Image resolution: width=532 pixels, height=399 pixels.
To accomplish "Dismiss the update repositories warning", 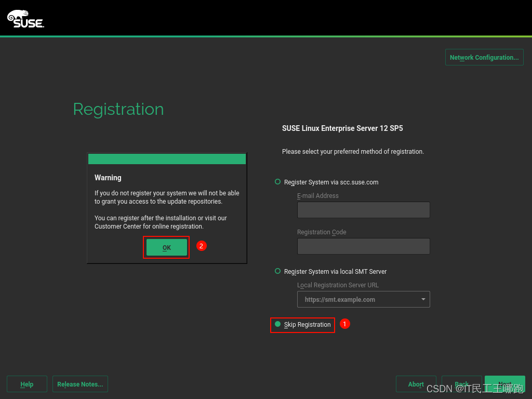I will (166, 247).
